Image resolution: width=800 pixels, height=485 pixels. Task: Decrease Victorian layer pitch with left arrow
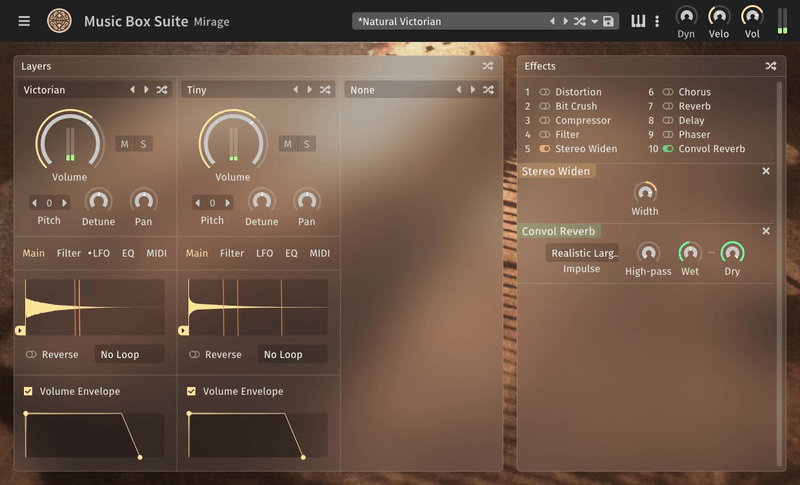click(x=34, y=203)
